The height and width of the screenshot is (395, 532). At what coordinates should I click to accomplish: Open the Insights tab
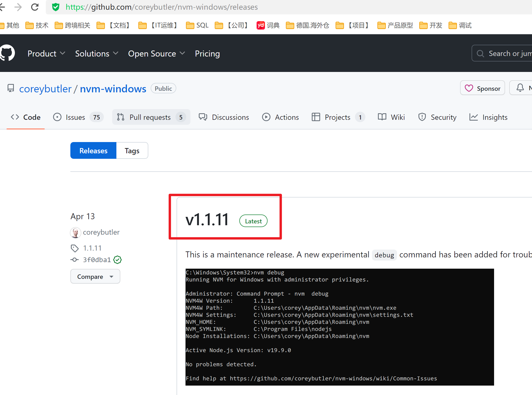coord(488,117)
